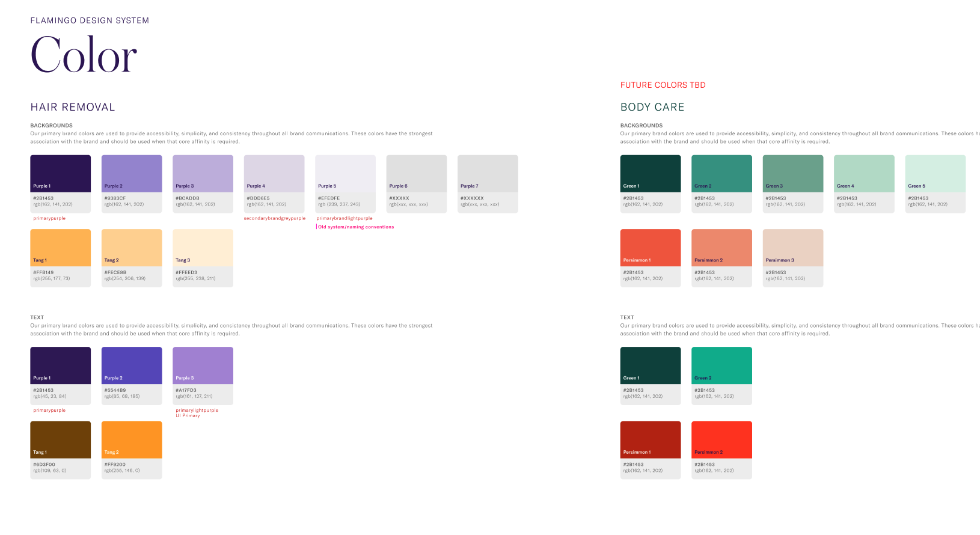This screenshot has width=980, height=535.
Task: Click the primarybrandlightpurple annotation
Action: tap(345, 218)
